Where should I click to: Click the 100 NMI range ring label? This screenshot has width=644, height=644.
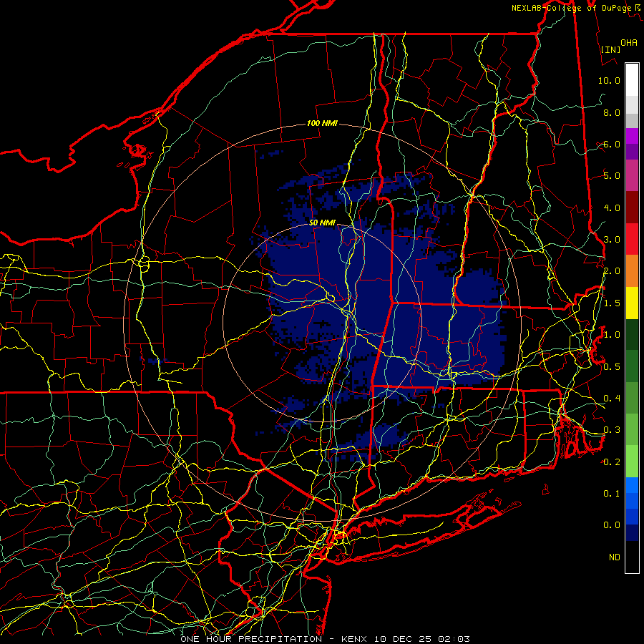322,123
